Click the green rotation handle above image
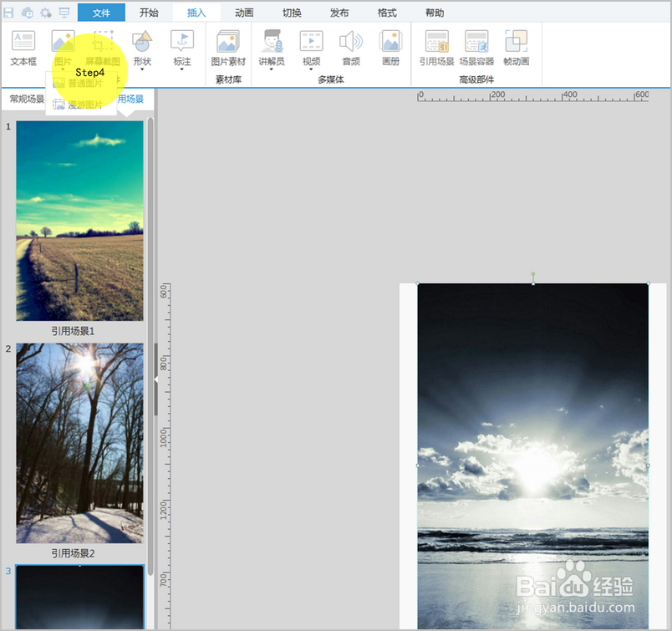This screenshot has width=672, height=631. click(533, 273)
